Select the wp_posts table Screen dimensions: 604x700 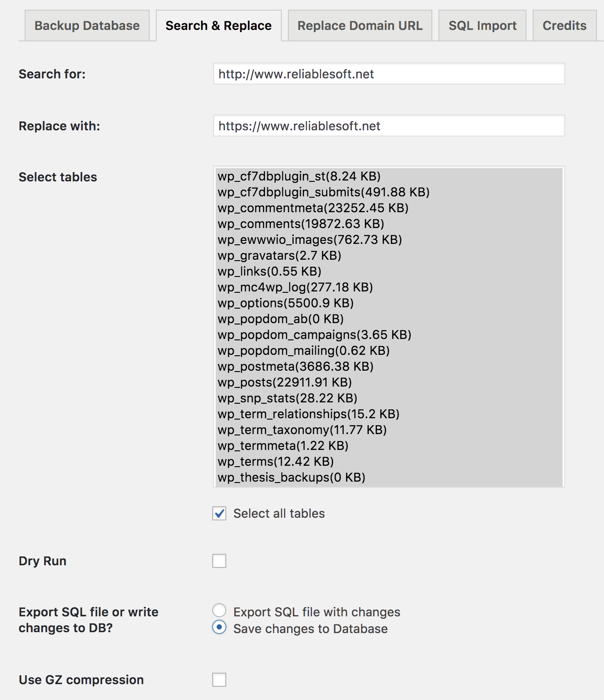[x=284, y=382]
